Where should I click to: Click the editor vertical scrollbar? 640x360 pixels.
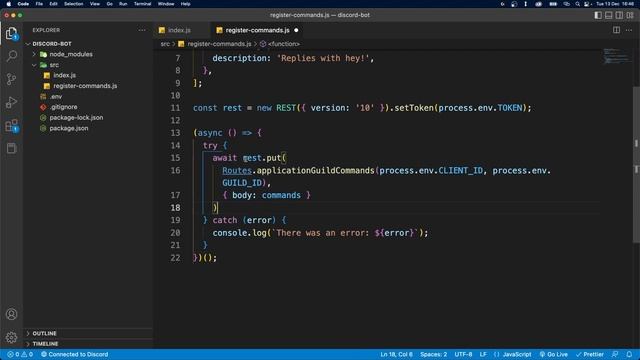pyautogui.click(x=636, y=165)
